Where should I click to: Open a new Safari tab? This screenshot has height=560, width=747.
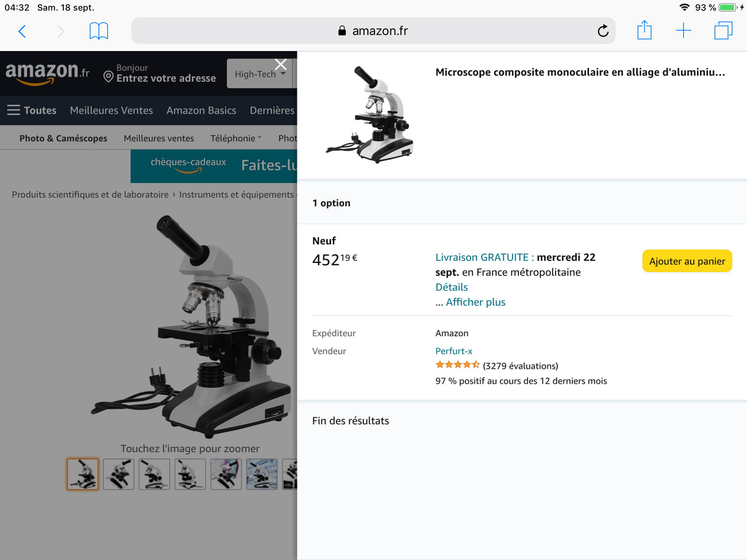683,31
